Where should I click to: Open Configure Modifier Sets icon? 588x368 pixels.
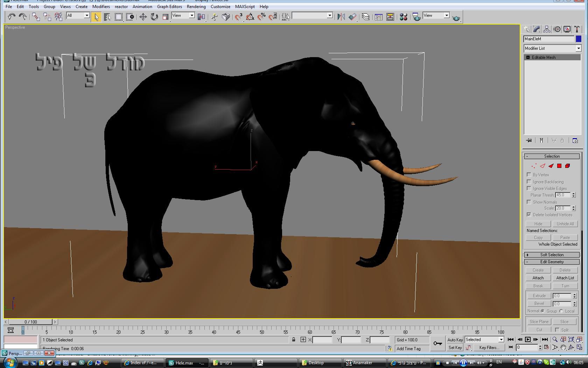point(575,141)
